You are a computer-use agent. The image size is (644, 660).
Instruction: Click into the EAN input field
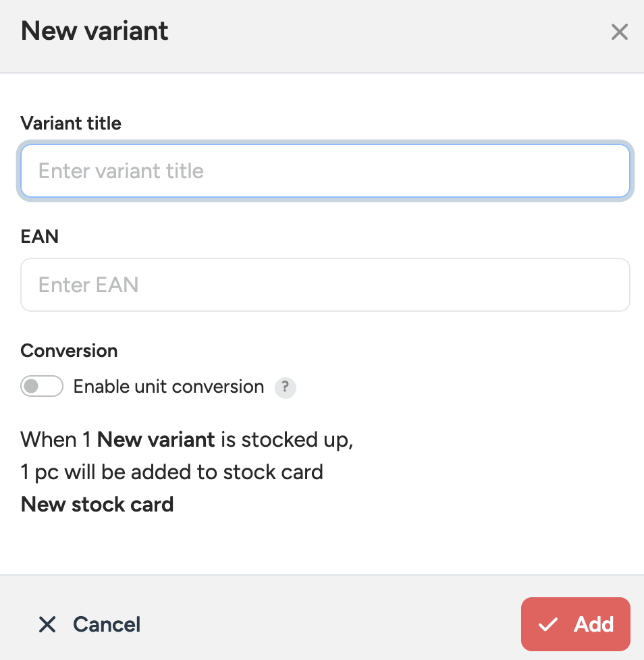point(325,285)
